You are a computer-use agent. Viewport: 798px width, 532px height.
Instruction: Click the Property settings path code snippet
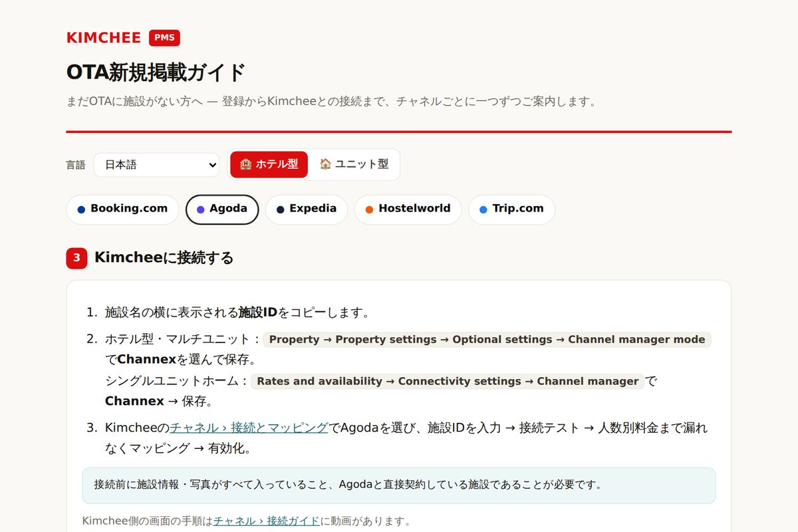click(487, 340)
